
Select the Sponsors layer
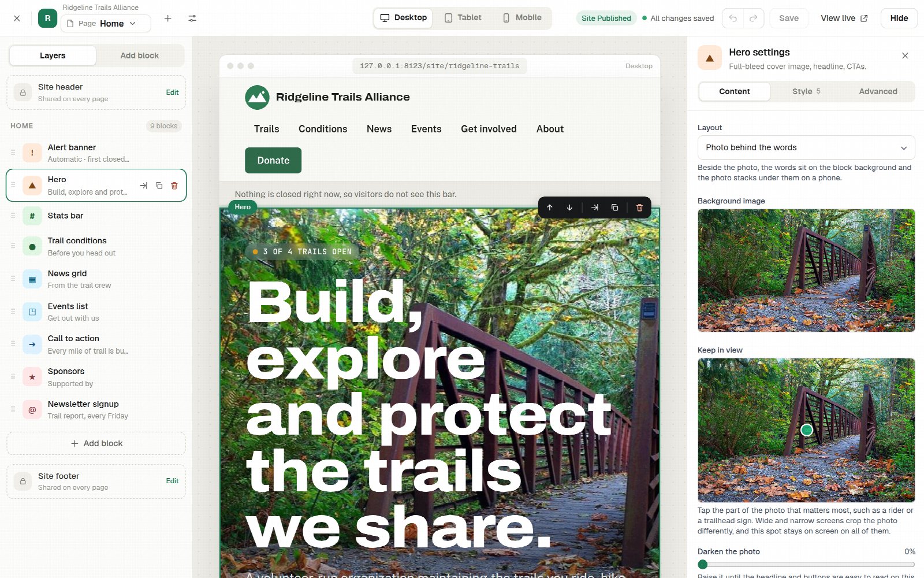click(x=96, y=377)
